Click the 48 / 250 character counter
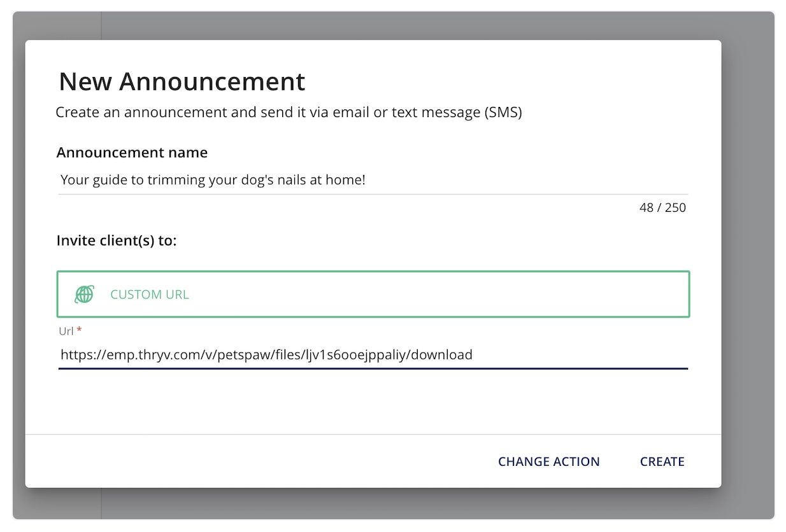Viewport: 786px width, 532px height. [x=662, y=207]
